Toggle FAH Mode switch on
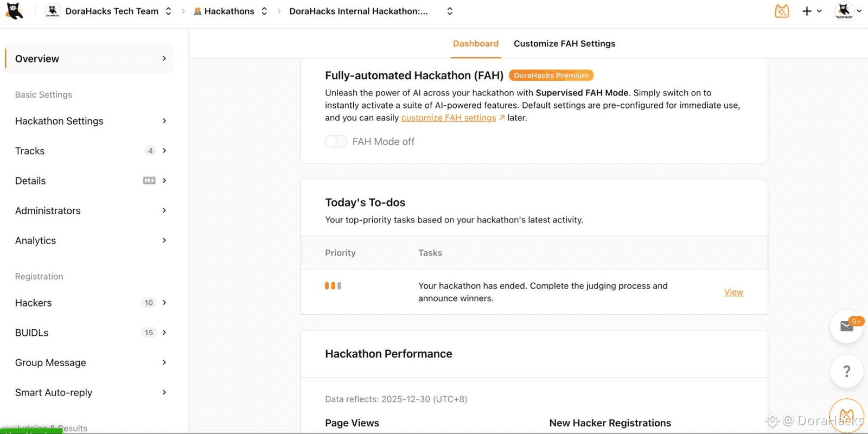The image size is (868, 434). 336,142
